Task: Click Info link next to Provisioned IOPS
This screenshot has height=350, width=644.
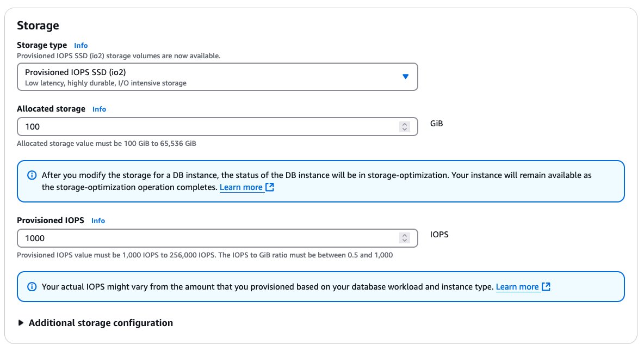Action: pos(98,221)
